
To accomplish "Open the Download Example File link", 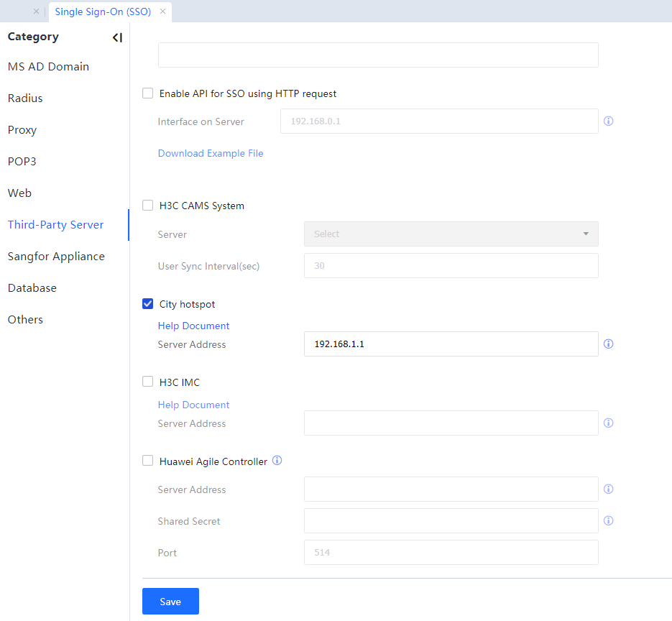I will (x=211, y=153).
